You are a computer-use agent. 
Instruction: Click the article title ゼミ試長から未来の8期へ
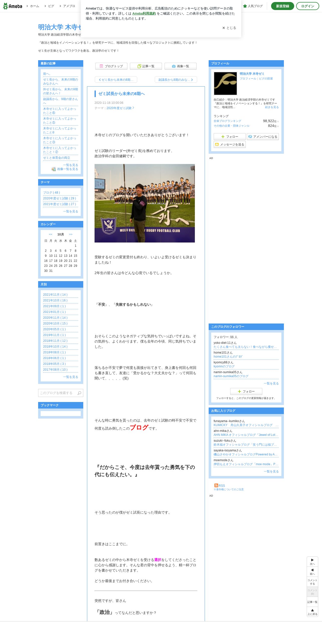pyautogui.click(x=122, y=94)
